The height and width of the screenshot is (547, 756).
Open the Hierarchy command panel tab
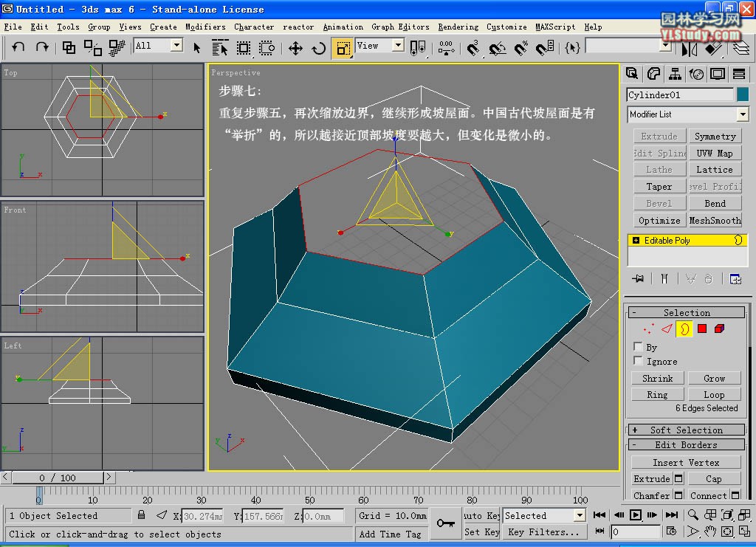pyautogui.click(x=675, y=74)
